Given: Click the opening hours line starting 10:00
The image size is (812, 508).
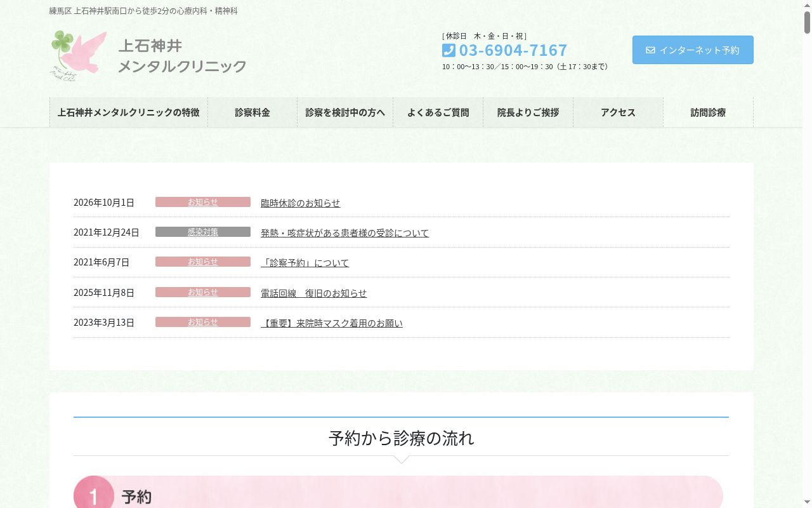Looking at the screenshot, I should click(x=525, y=67).
